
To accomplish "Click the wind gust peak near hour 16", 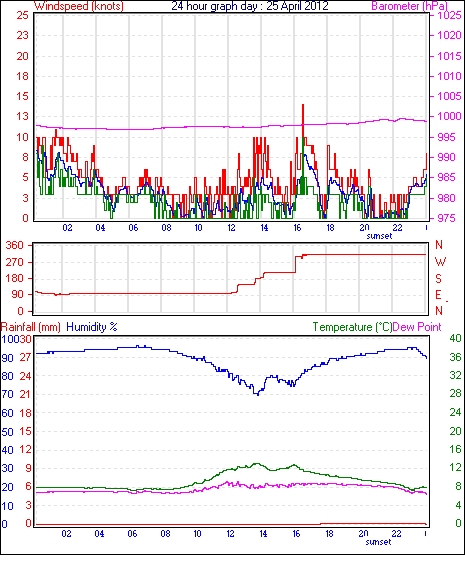I will tap(303, 105).
